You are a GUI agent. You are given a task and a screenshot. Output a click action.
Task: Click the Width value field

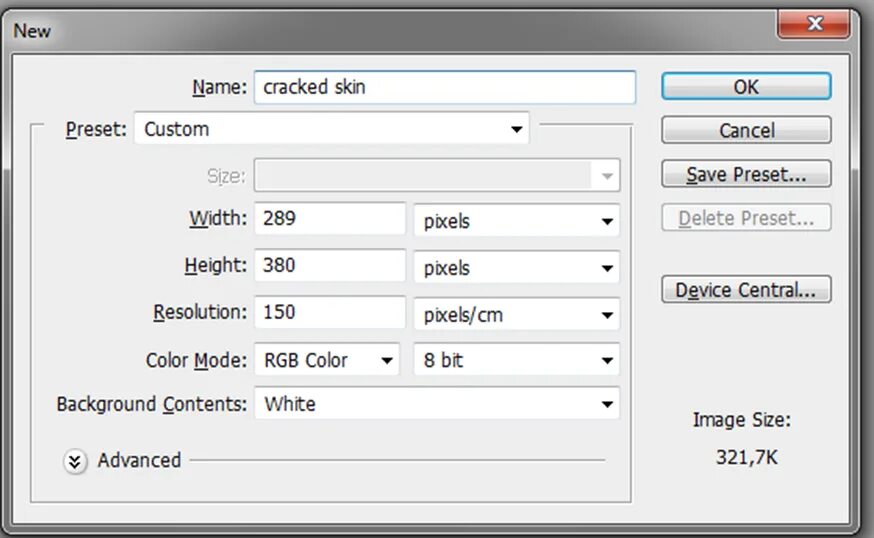tap(330, 219)
